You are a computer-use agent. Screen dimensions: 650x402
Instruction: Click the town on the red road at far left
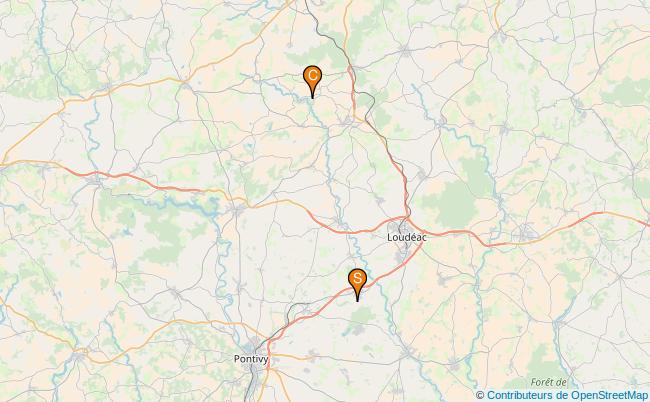[x=95, y=180]
